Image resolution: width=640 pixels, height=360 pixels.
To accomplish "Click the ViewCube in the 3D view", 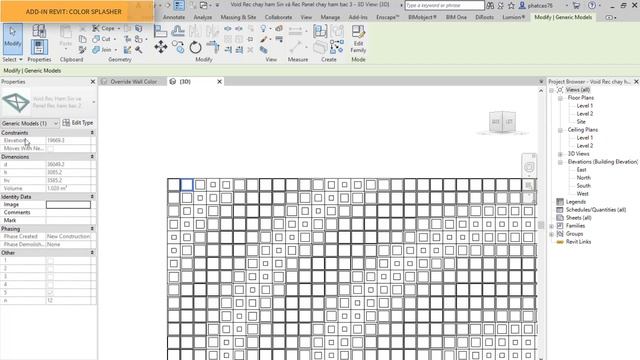I will (x=502, y=122).
